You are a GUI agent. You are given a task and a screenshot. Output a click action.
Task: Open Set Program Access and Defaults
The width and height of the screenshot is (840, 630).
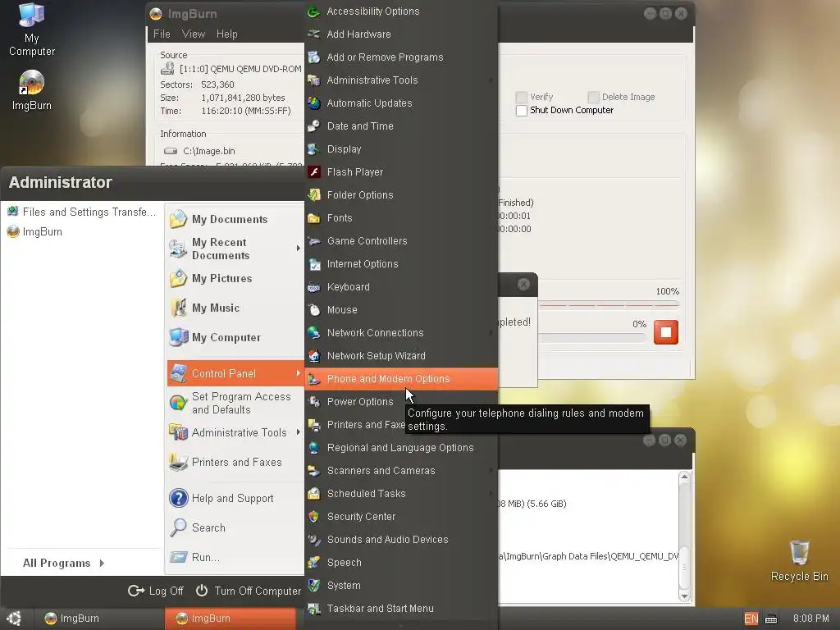pyautogui.click(x=235, y=403)
